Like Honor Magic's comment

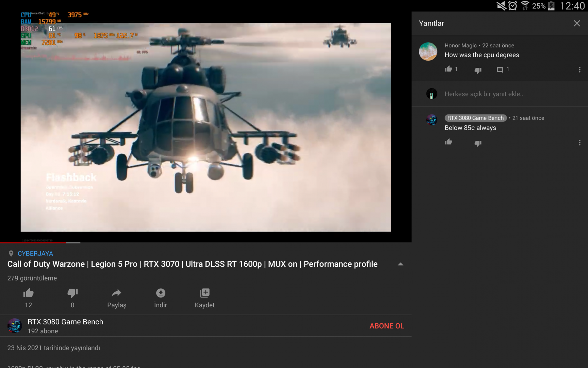click(448, 69)
